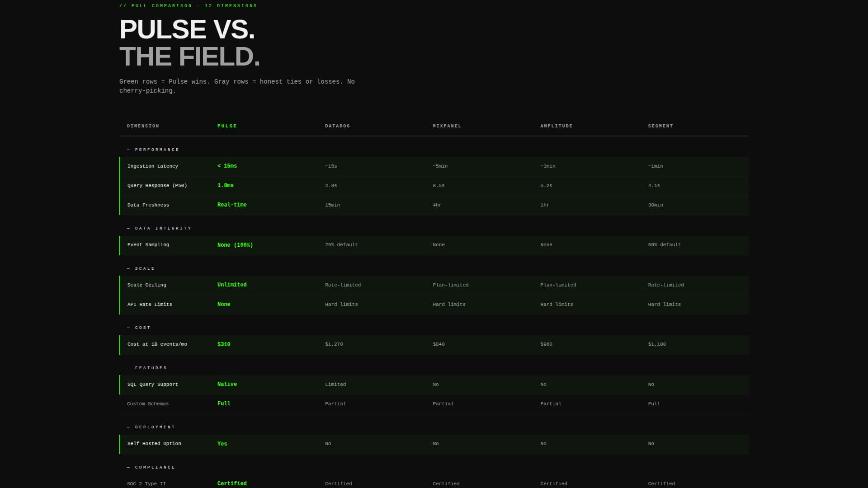Click Datadog's '2.8s' query value
The width and height of the screenshot is (868, 488).
pyautogui.click(x=331, y=186)
